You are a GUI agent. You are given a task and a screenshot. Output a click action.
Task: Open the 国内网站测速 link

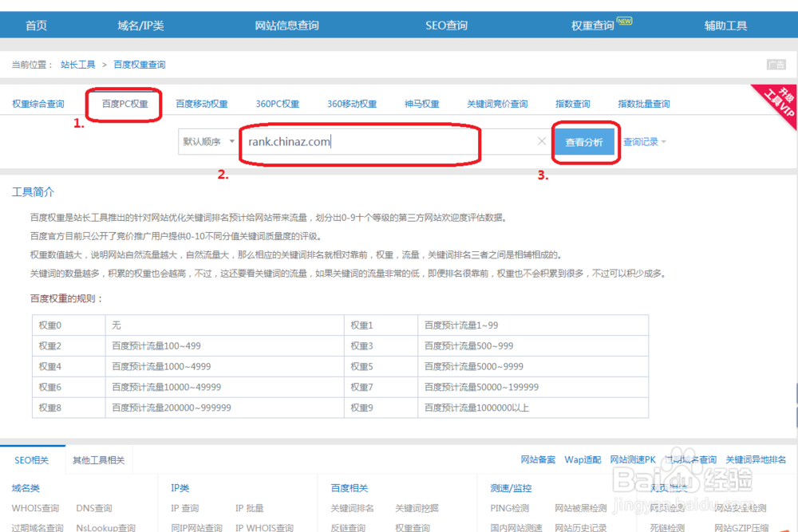[516, 527]
